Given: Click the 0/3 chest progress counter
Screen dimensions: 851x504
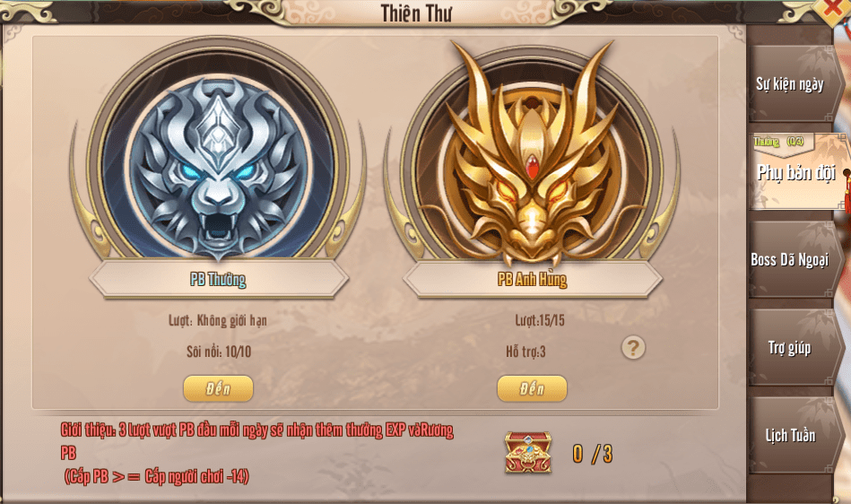Looking at the screenshot, I should (592, 454).
